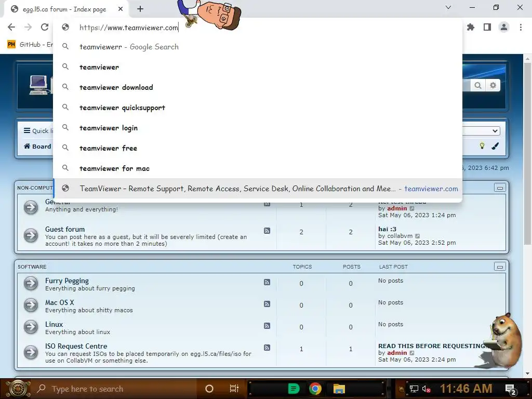Open the Mac OS X forum link
This screenshot has height=399, width=532.
point(59,302)
